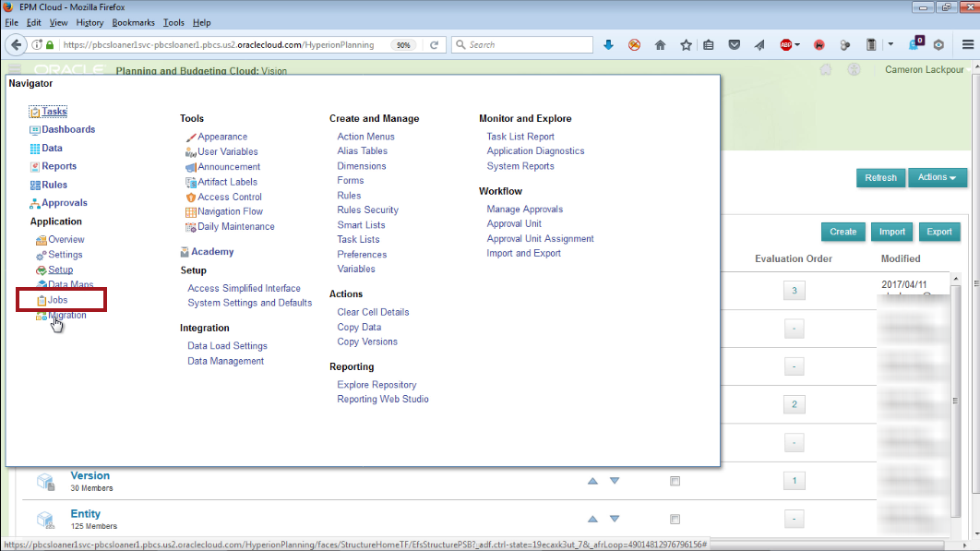Click the Appearance brush icon under Tools
Image resolution: width=980 pixels, height=551 pixels.
click(191, 137)
